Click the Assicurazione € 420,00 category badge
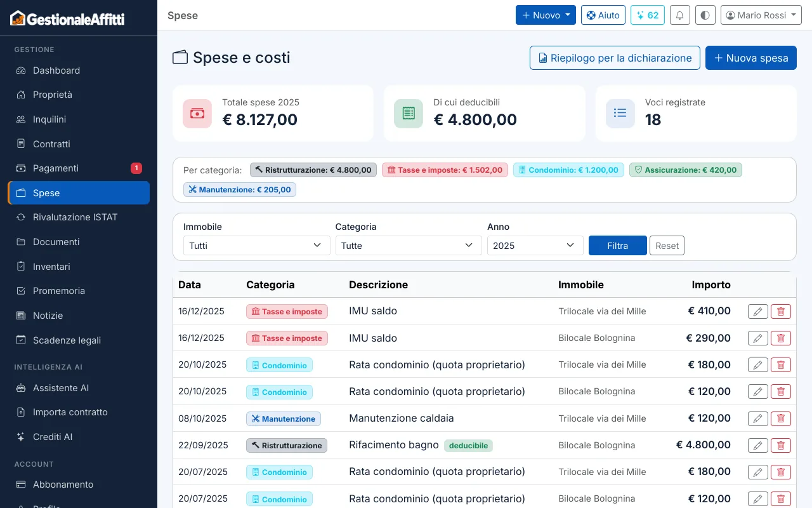The image size is (812, 508). [686, 170]
